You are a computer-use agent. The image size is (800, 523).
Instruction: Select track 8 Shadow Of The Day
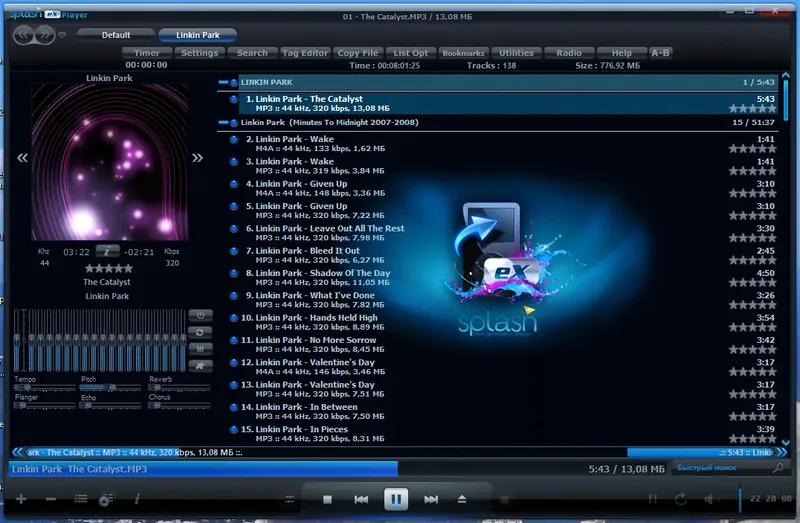[x=508, y=278]
